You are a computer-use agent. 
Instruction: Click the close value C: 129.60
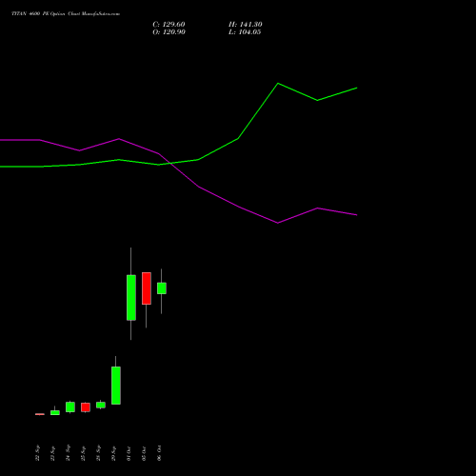point(169,25)
